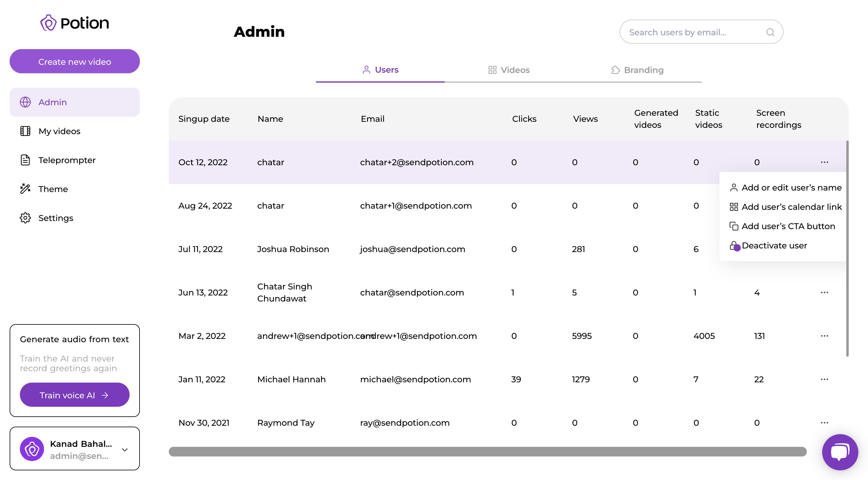Click Train voice AI button
This screenshot has height=480, width=868.
tap(75, 395)
